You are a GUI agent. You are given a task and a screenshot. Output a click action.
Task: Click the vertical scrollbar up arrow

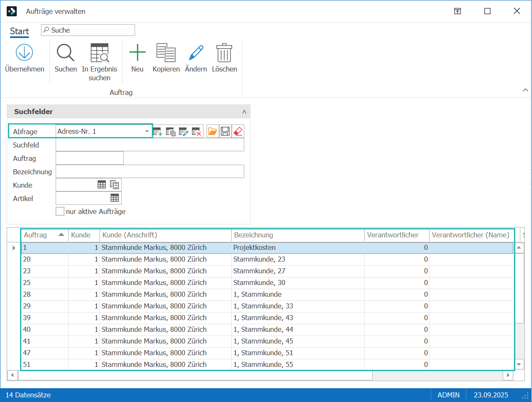pos(519,247)
